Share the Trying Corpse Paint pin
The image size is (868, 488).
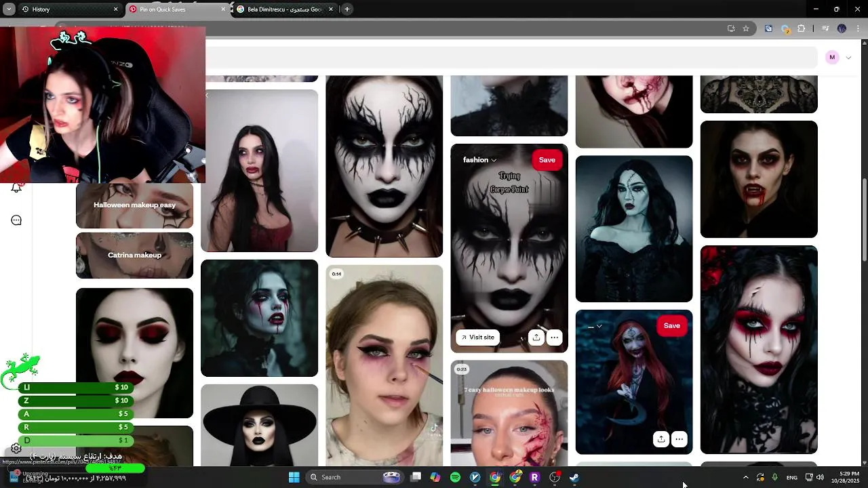pyautogui.click(x=536, y=337)
